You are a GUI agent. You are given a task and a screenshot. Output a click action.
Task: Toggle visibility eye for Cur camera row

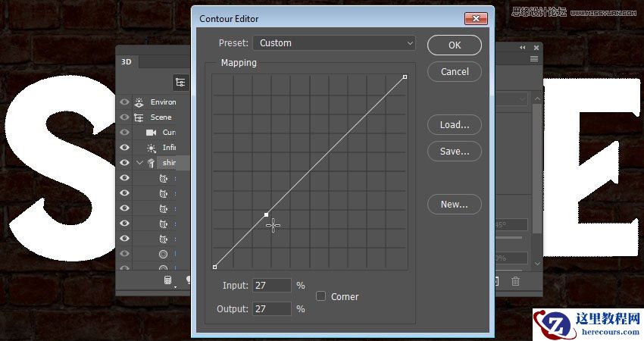point(124,133)
